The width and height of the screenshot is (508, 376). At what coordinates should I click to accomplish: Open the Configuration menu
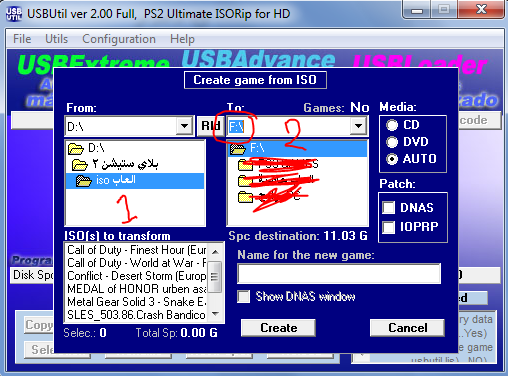tap(119, 39)
